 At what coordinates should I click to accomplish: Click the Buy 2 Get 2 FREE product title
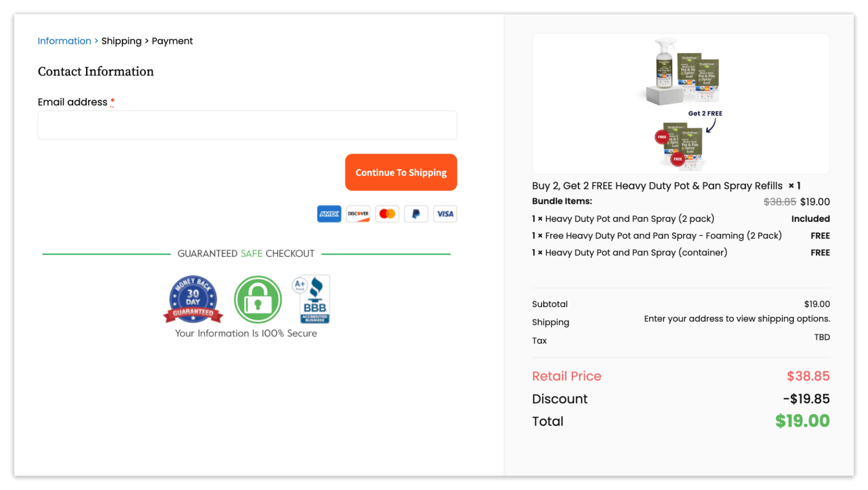click(656, 185)
